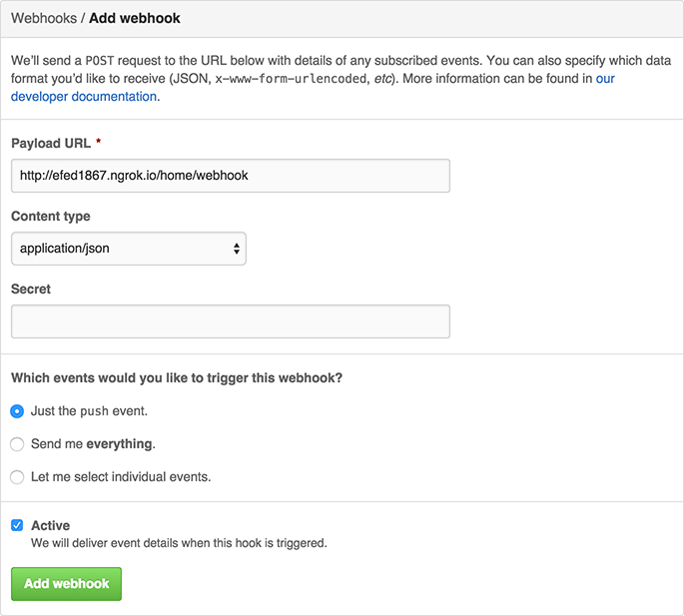Uncheck the Active checkbox
Screen dimensions: 684x616
(x=17, y=525)
